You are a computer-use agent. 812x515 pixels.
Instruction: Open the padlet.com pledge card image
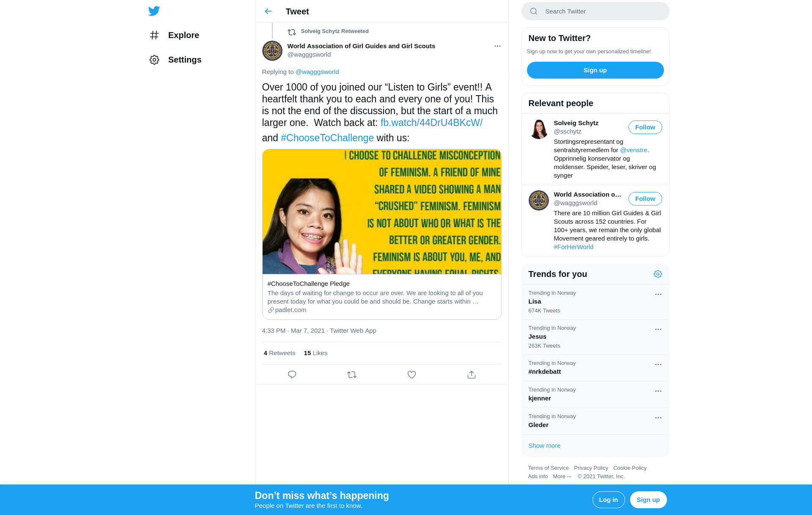pyautogui.click(x=381, y=211)
